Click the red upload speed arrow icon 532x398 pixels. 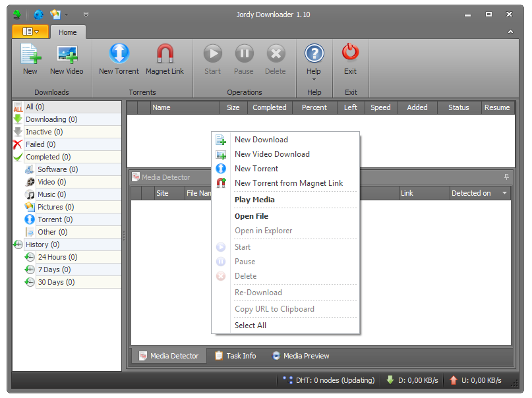click(454, 380)
